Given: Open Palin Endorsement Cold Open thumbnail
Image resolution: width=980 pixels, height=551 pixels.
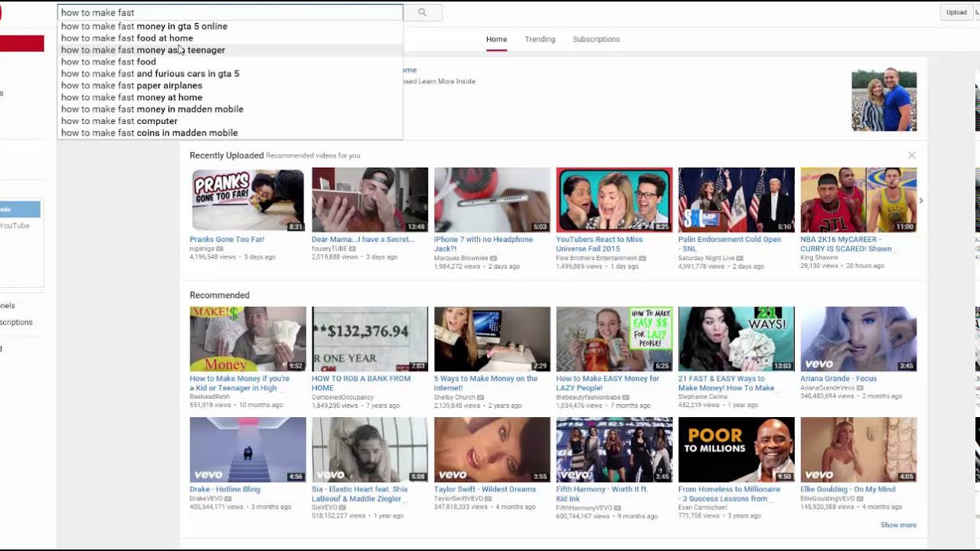Looking at the screenshot, I should coord(737,200).
